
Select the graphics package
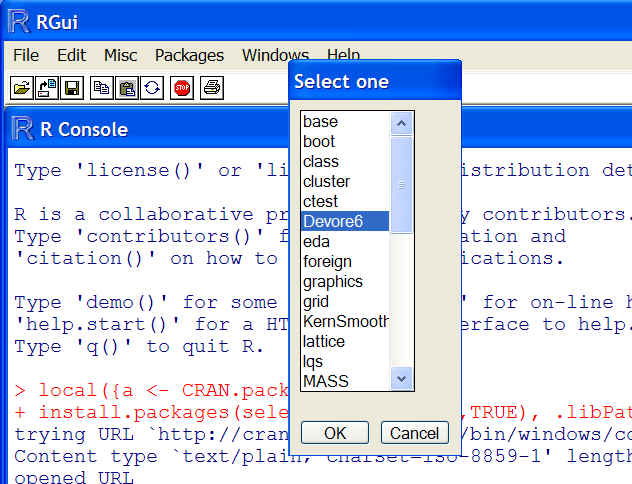pos(345,282)
